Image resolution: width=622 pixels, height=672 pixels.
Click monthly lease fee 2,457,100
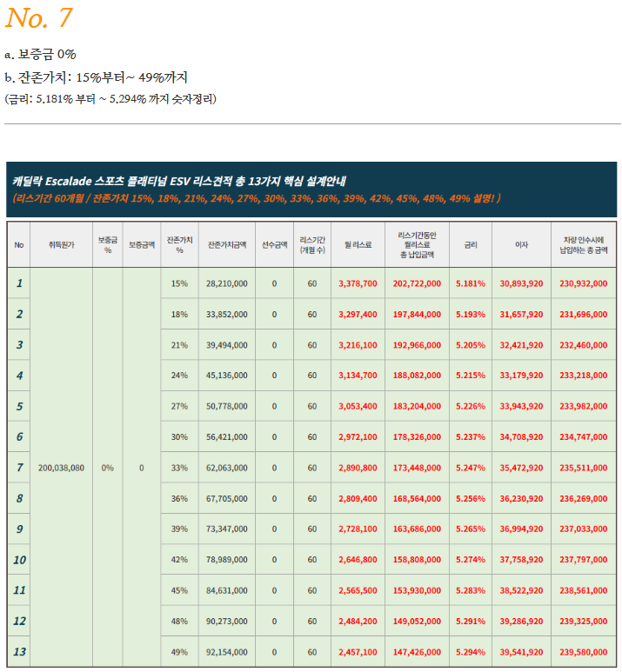click(358, 652)
